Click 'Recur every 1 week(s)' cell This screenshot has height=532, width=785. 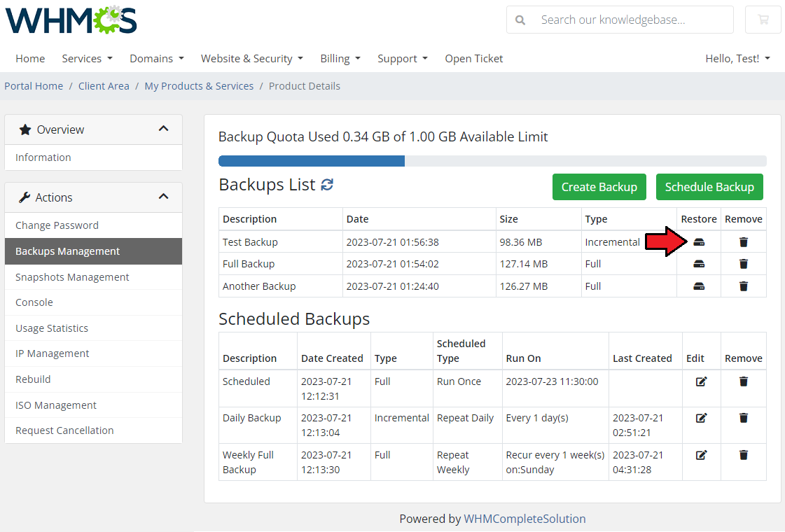(x=556, y=462)
